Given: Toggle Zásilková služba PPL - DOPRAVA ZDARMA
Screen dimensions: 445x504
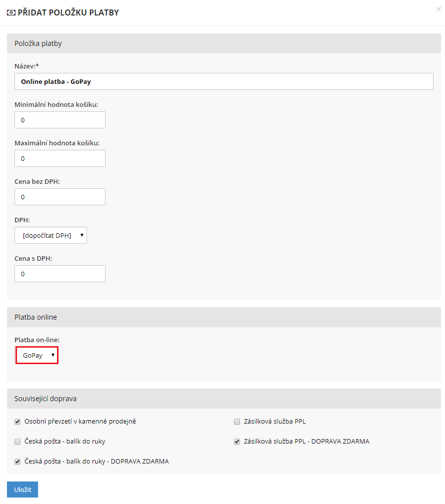Looking at the screenshot, I should pyautogui.click(x=237, y=442).
